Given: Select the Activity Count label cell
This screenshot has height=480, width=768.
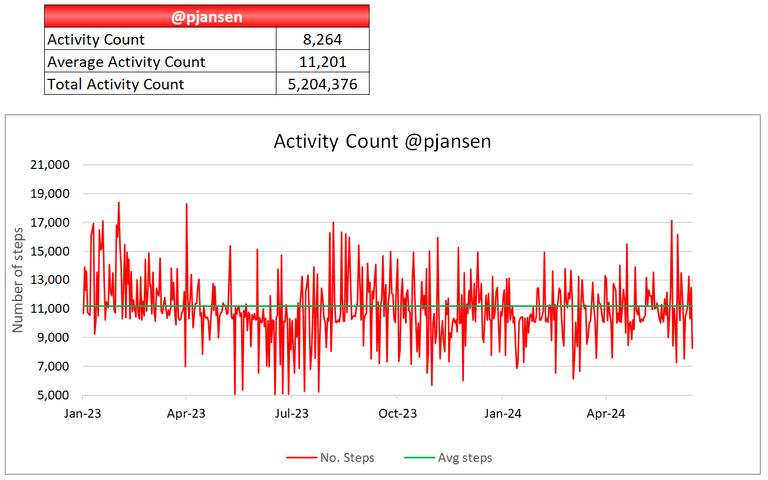Looking at the screenshot, I should [160, 39].
